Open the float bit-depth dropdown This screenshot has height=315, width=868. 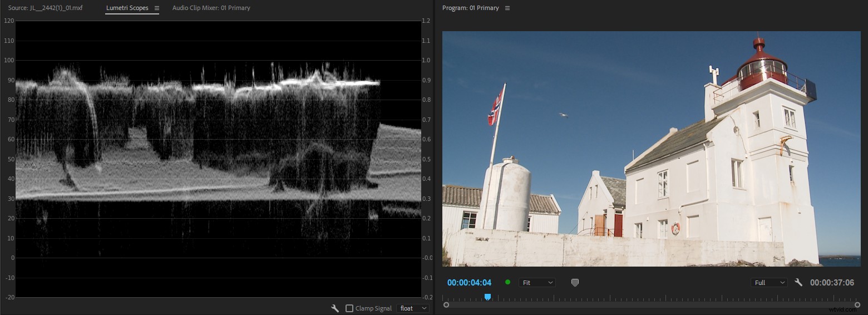click(413, 308)
